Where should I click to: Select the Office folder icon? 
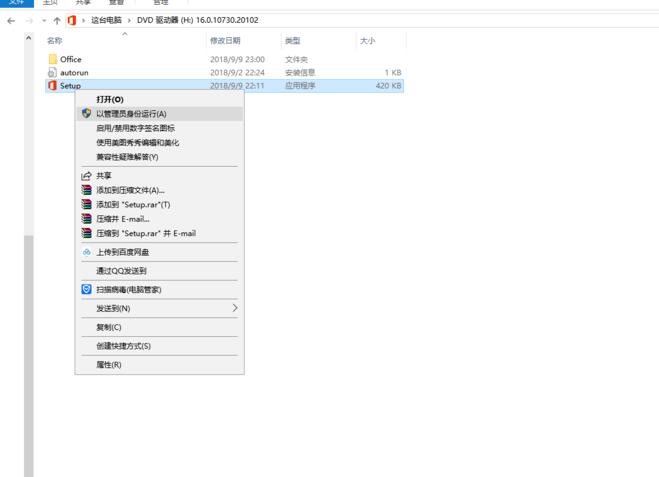(53, 59)
